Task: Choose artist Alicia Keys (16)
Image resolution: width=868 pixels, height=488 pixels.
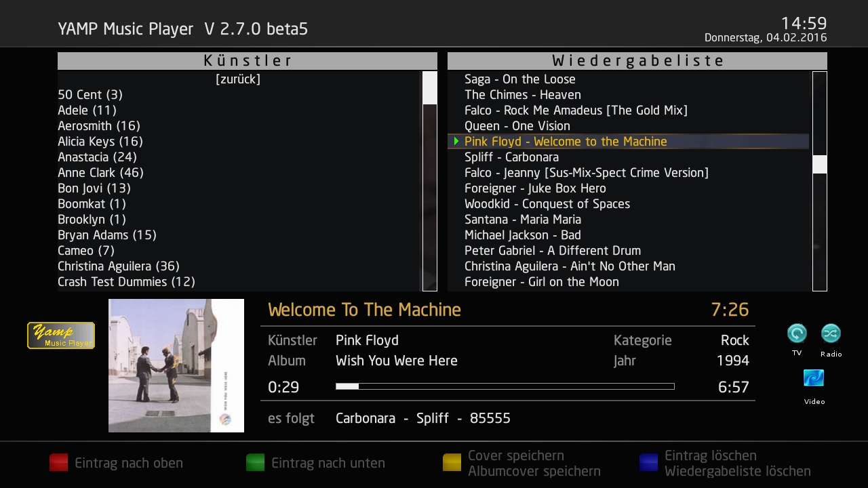Action: point(100,142)
